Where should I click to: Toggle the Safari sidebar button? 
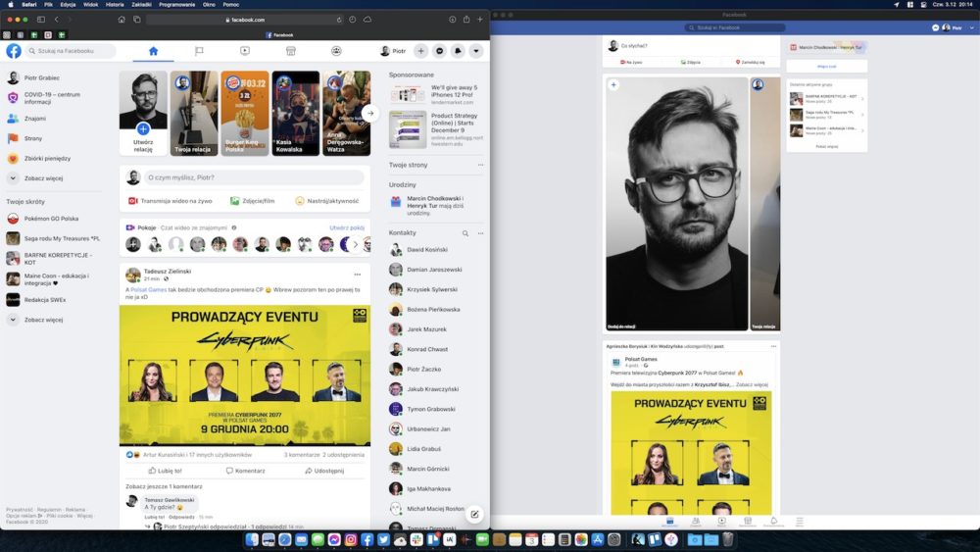click(x=41, y=20)
